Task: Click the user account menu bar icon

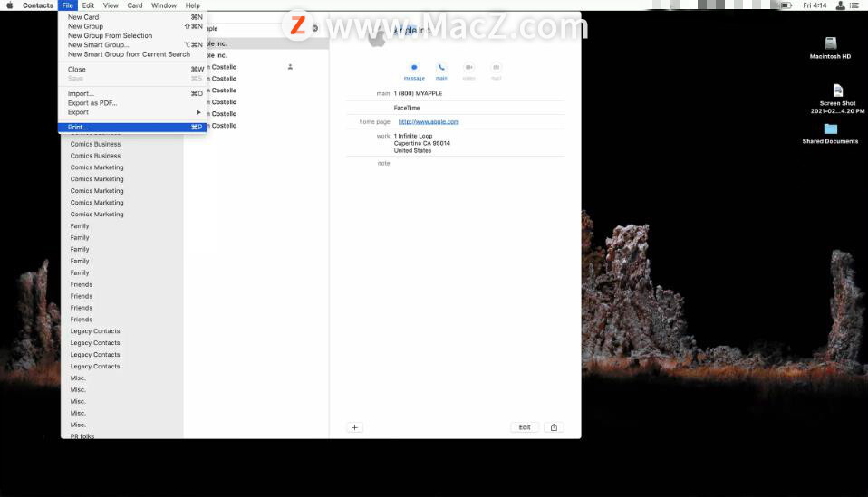Action: pos(840,5)
